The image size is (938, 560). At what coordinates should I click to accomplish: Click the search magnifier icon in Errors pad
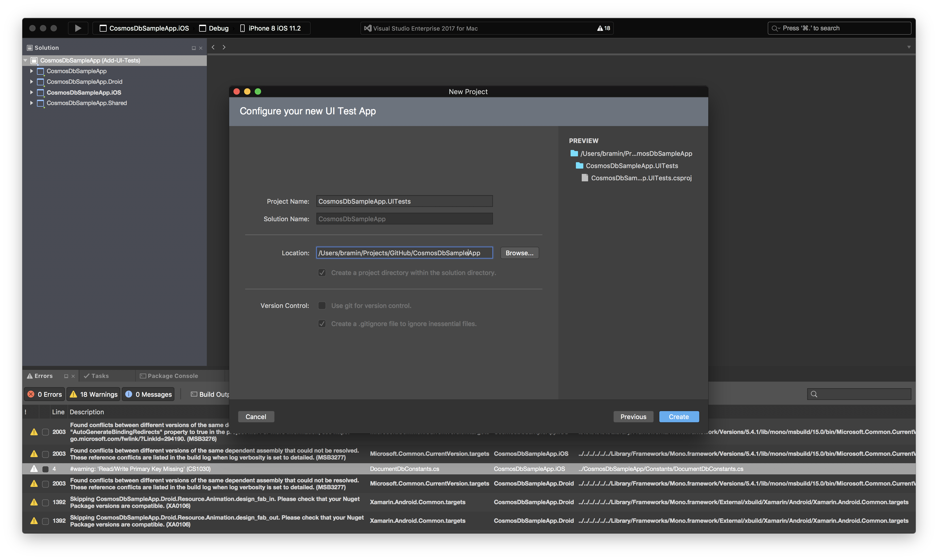coord(814,394)
